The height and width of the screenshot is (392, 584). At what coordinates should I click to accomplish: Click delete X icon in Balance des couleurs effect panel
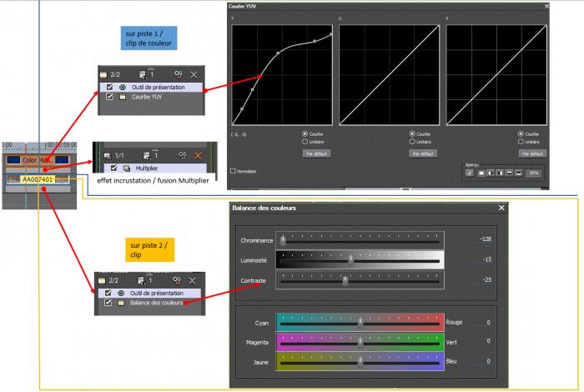point(192,281)
